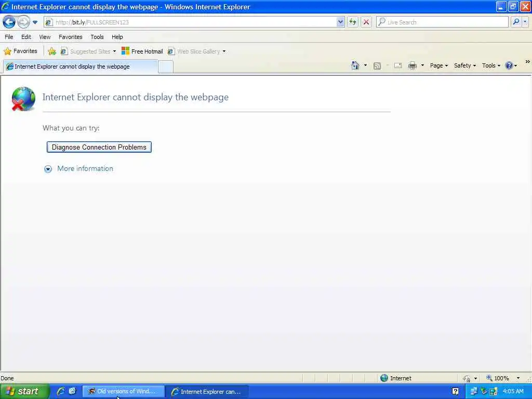Select the 'Internet Explorer cannot display' tab

point(81,66)
